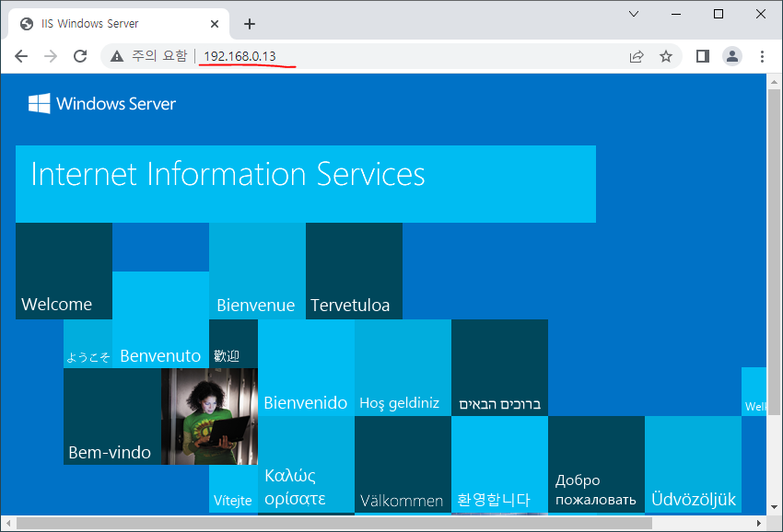Click the Welcome tile
This screenshot has width=783, height=532.
tap(64, 271)
